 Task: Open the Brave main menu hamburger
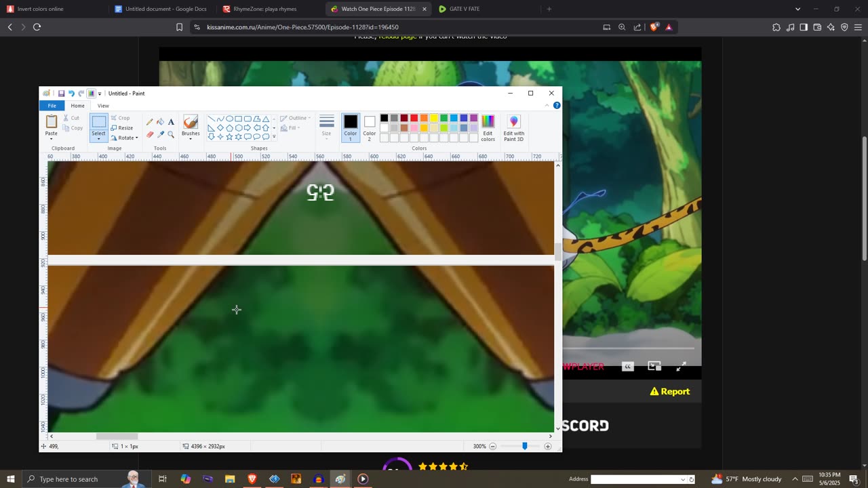tap(858, 27)
